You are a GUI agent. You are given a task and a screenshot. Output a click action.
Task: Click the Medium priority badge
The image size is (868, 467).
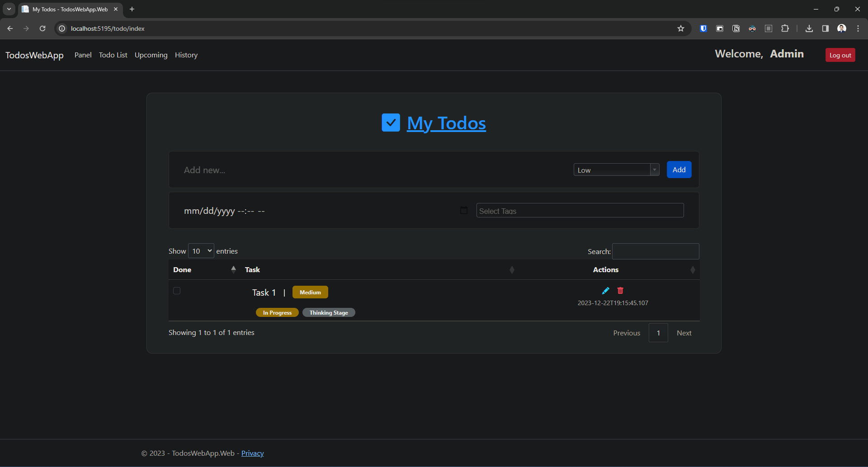point(310,292)
